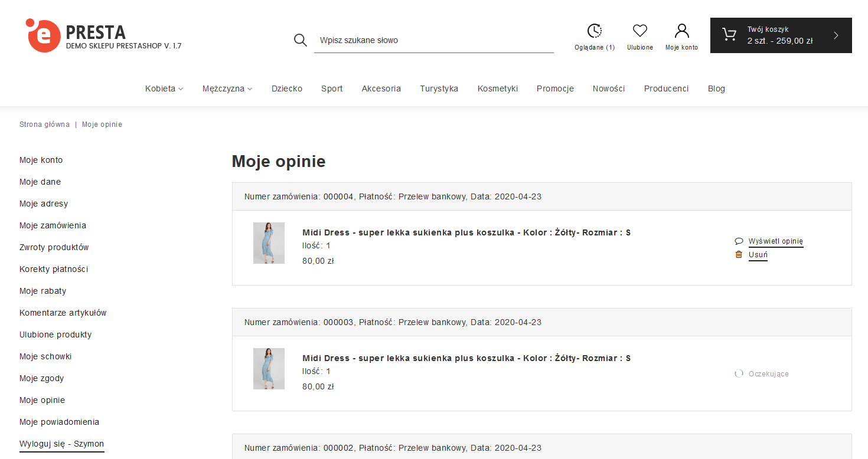Open the Promocje menu item
Viewport: 868px width, 459px height.
(555, 88)
